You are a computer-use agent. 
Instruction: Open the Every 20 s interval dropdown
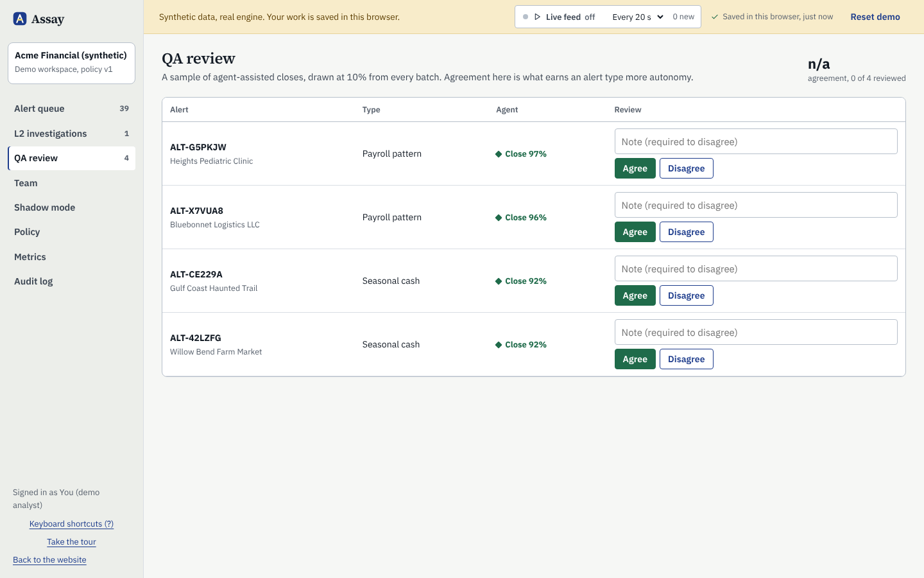tap(638, 17)
